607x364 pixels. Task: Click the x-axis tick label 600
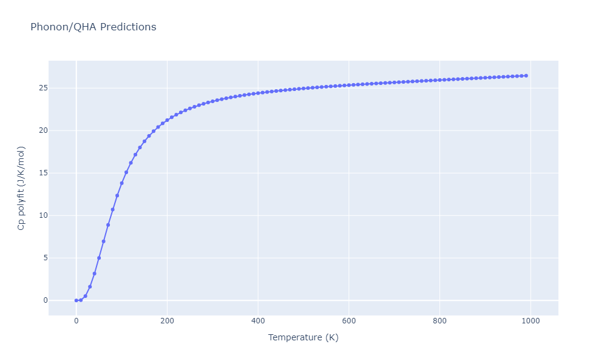[348, 321]
